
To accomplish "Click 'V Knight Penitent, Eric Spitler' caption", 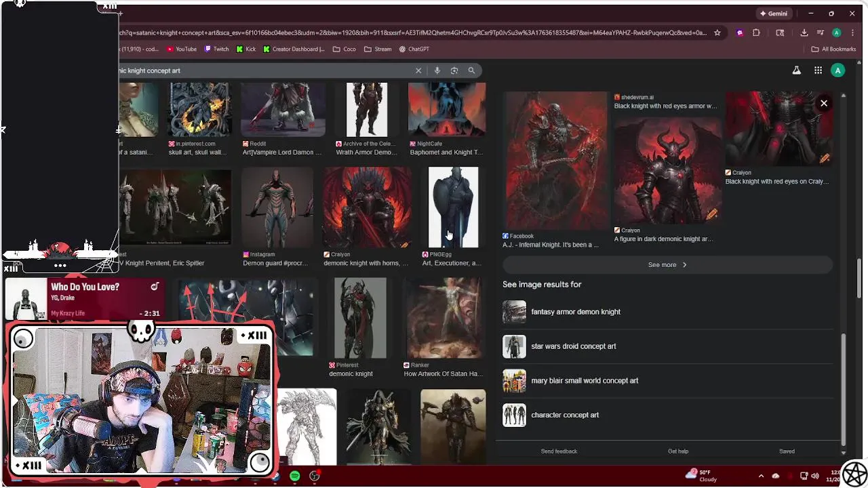I will pyautogui.click(x=163, y=263).
